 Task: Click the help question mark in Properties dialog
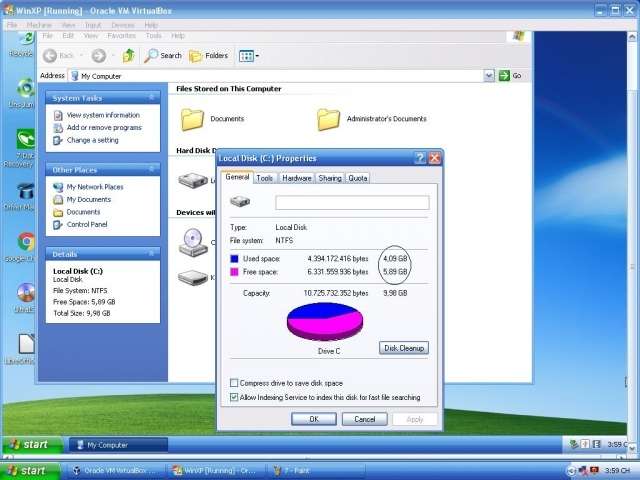[x=420, y=158]
